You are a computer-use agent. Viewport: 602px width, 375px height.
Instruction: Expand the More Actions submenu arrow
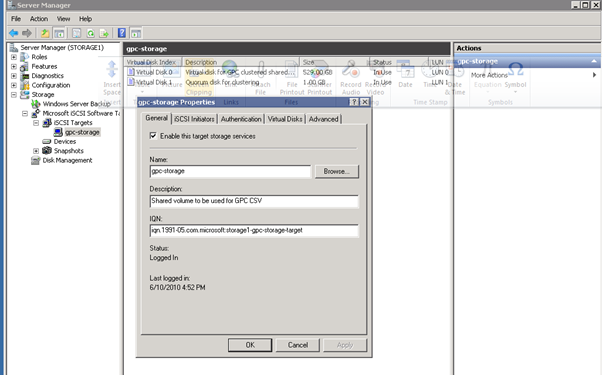coord(594,75)
